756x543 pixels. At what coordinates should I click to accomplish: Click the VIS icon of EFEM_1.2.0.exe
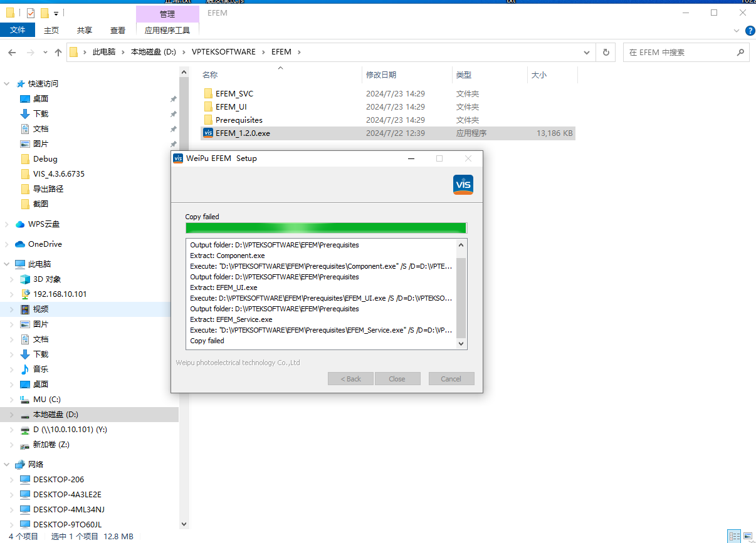208,133
